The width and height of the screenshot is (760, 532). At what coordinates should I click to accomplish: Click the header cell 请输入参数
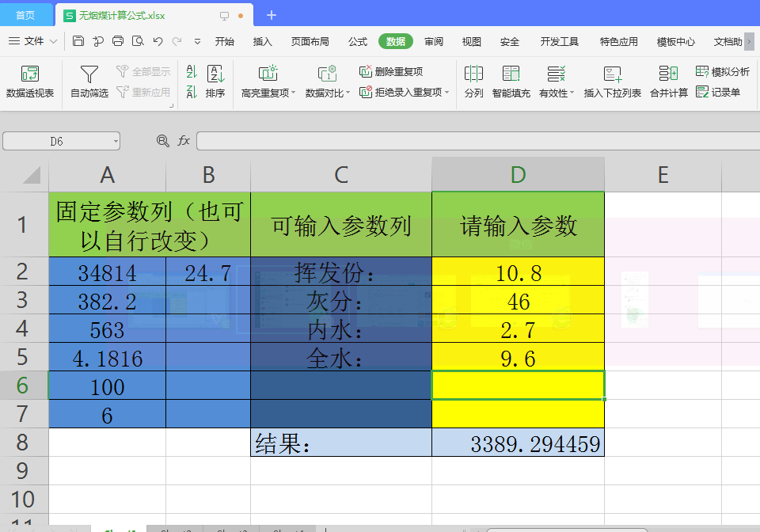click(x=518, y=224)
